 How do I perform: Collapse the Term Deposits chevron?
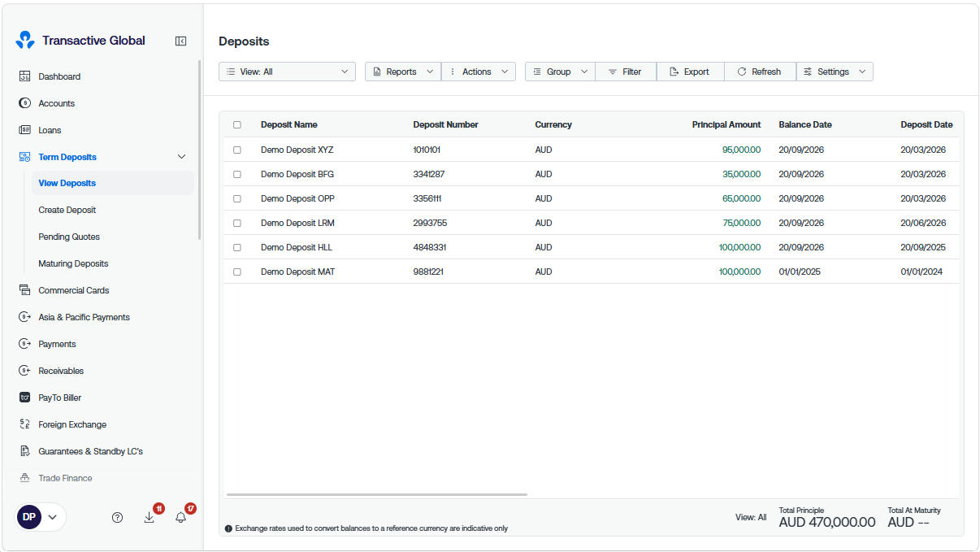tap(181, 157)
